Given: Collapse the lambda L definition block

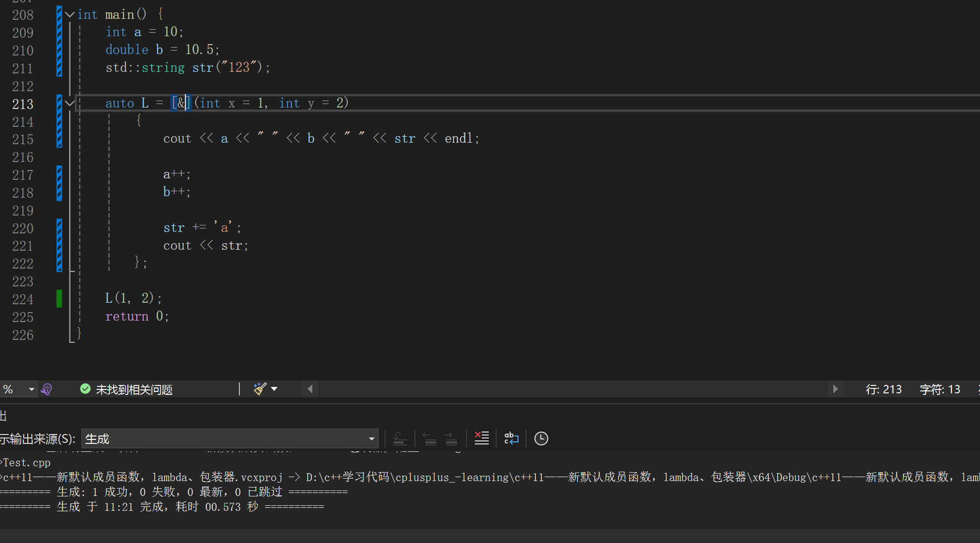Looking at the screenshot, I should click(x=70, y=103).
